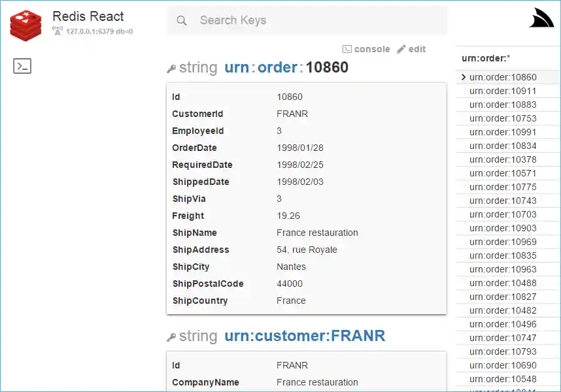The width and height of the screenshot is (561, 392).
Task: Click ShipAddress value 54, rue Royale
Action: point(307,250)
